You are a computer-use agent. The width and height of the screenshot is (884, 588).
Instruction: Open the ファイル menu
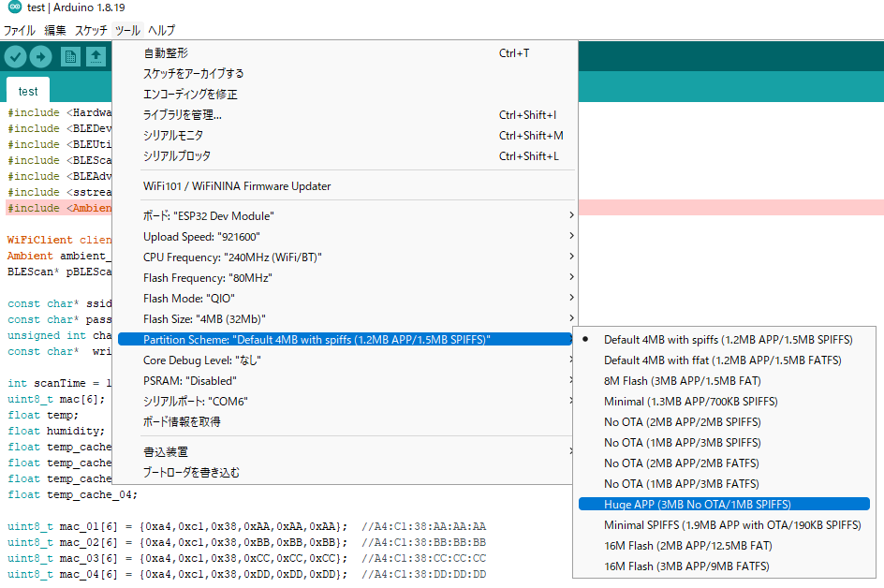coord(20,31)
